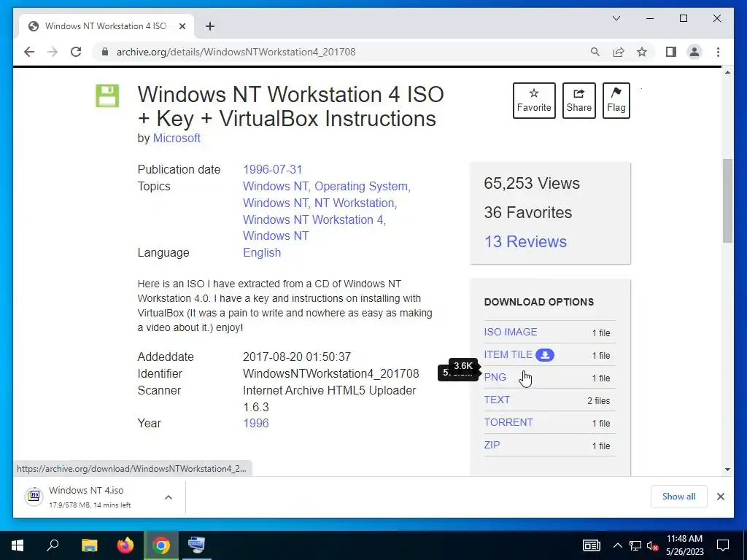Open taskbar Search
This screenshot has height=560, width=747.
(x=53, y=545)
